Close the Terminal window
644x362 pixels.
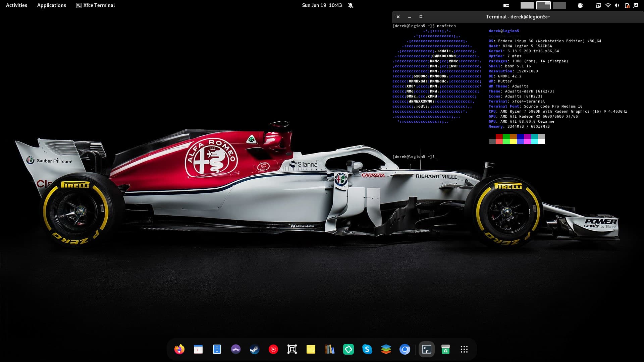point(398,17)
